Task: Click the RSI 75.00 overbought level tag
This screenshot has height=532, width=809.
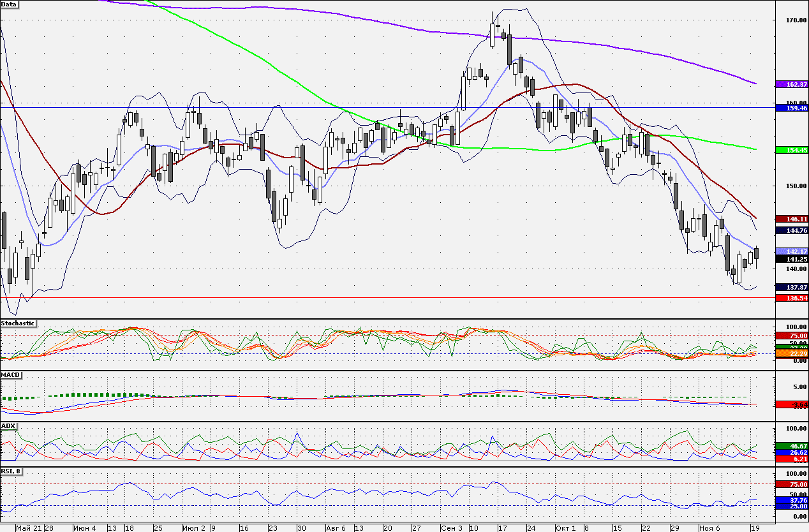Action: [791, 484]
